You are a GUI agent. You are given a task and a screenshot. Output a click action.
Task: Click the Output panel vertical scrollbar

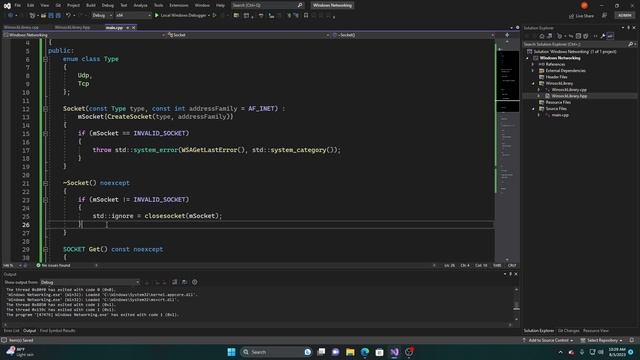tap(516, 304)
